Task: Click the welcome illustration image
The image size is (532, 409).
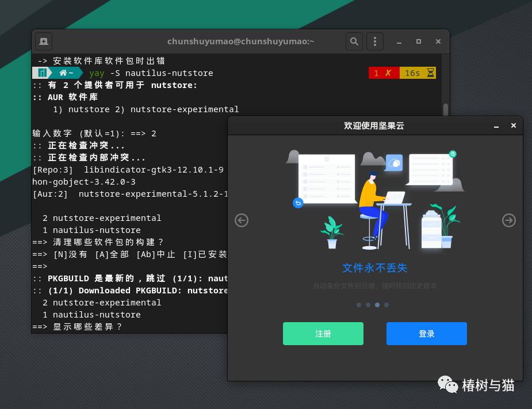Action: (375, 200)
